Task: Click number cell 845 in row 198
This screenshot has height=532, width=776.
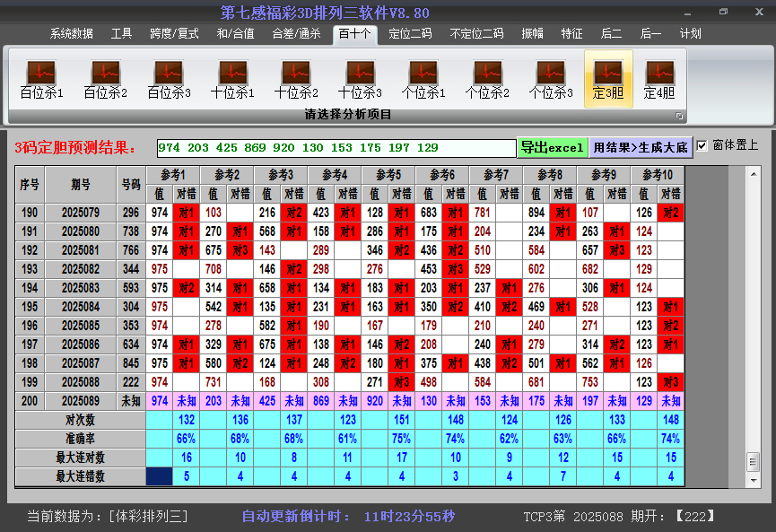Action: point(131,363)
